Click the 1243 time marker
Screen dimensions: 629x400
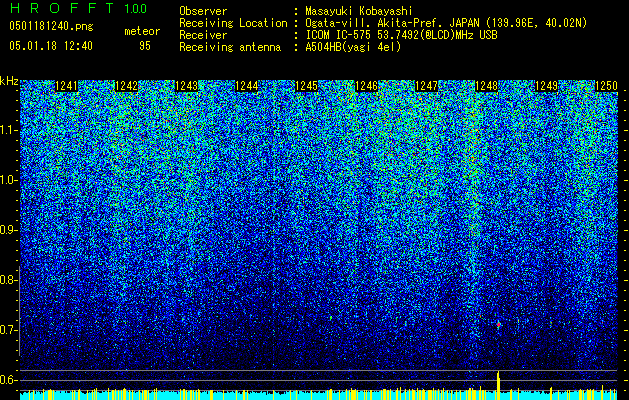point(187,86)
